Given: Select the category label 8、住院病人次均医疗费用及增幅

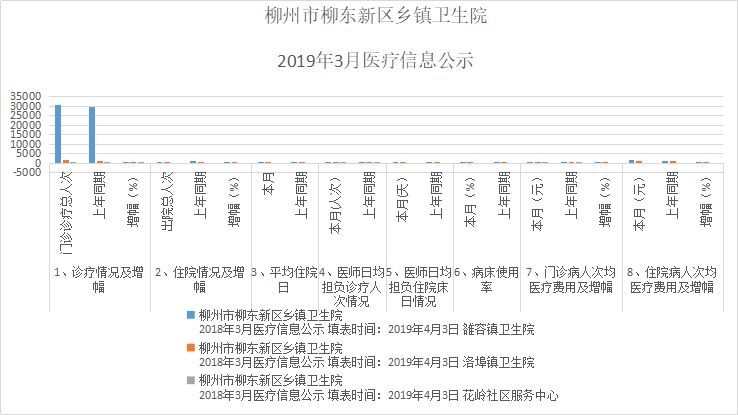Looking at the screenshot, I should coord(671,279).
